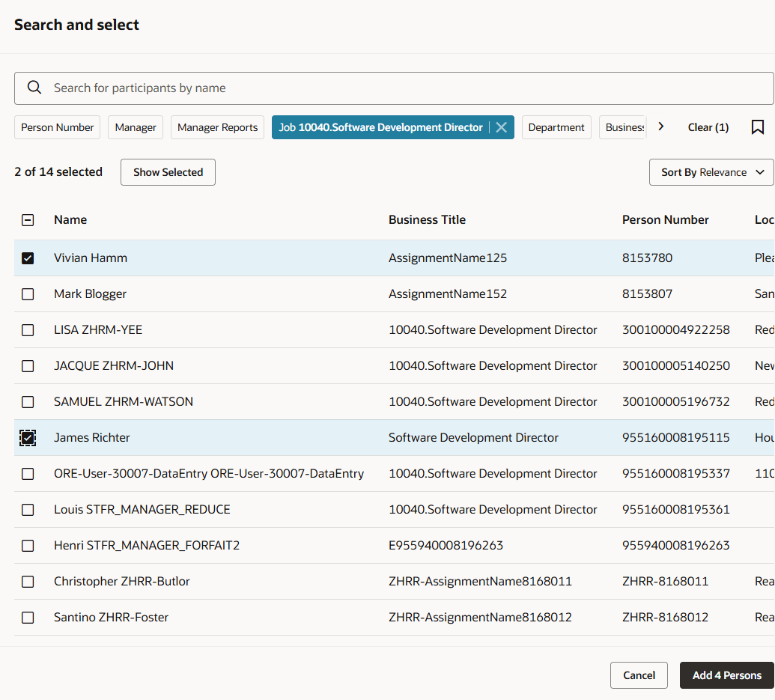Open the Manager Reports filter chip
This screenshot has width=775, height=700.
tap(217, 127)
